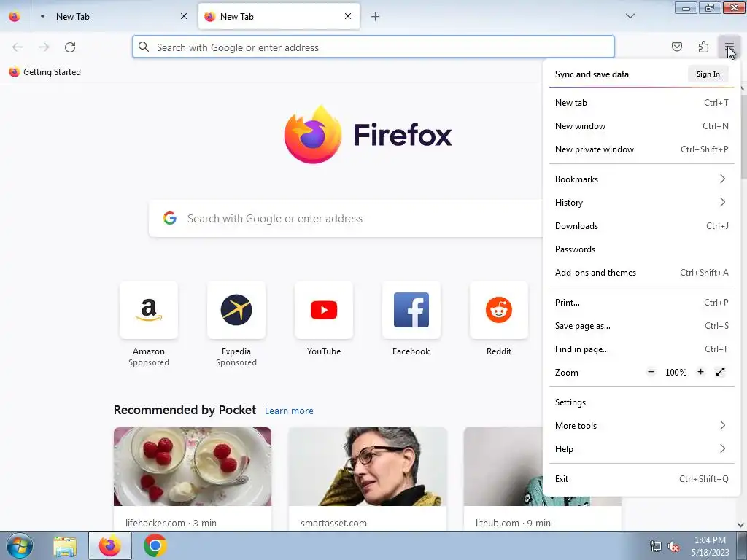Enter full screen mode via arrows icon

(x=720, y=372)
